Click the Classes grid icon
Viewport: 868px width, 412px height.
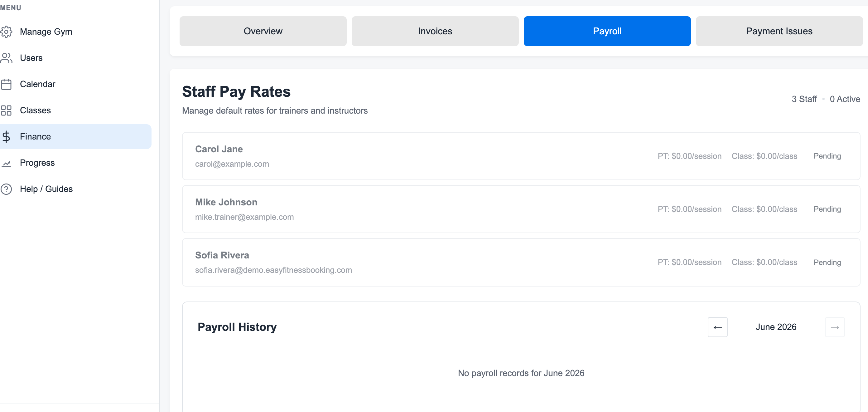click(x=6, y=110)
